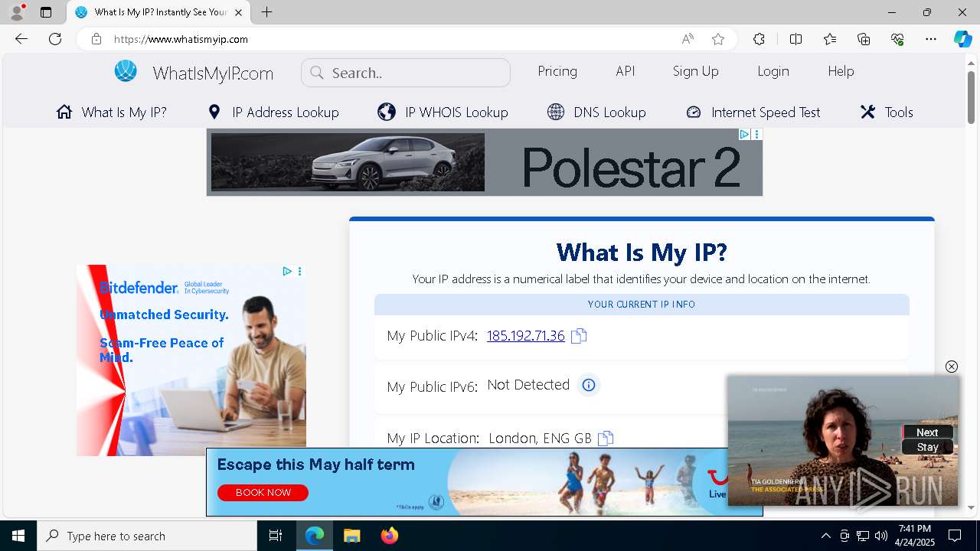Refresh the page with reload icon

click(55, 39)
